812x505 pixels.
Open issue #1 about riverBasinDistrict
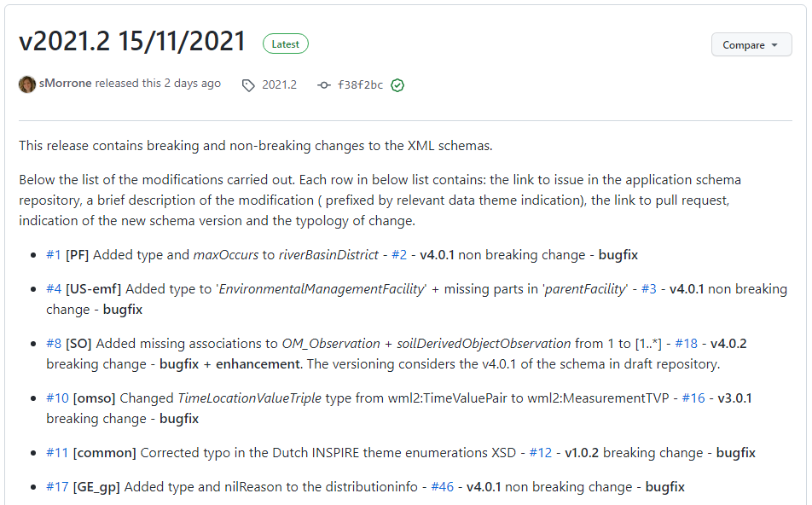click(54, 255)
